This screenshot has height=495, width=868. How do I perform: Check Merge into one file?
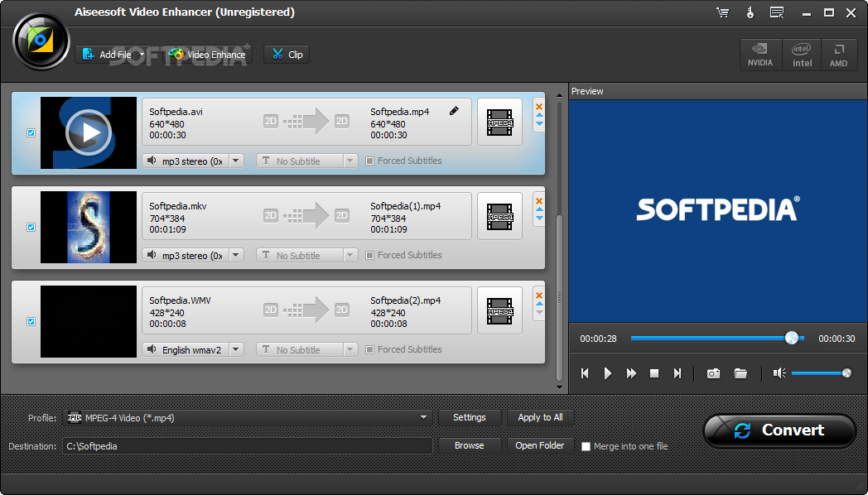(x=586, y=446)
